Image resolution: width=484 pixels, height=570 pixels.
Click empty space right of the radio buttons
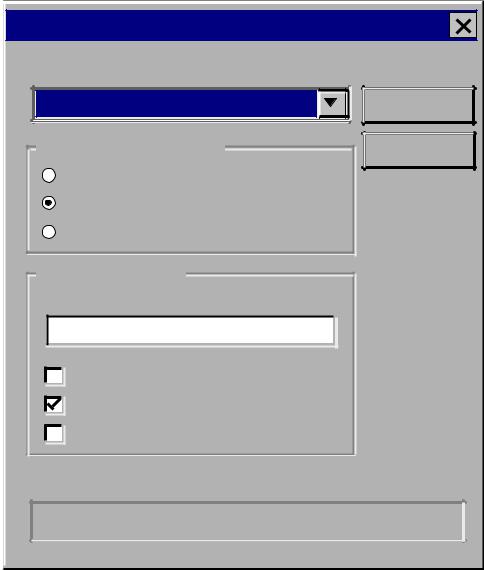coord(205,203)
